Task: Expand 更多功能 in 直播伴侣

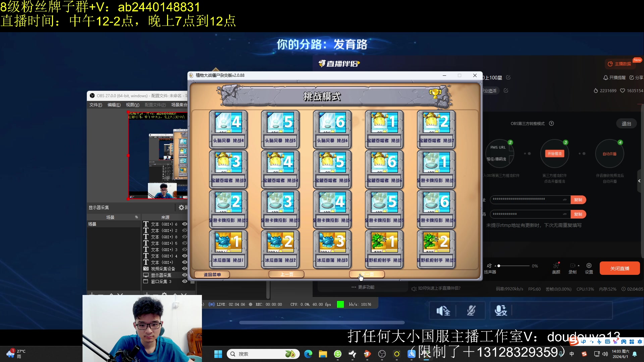Action: [363, 287]
